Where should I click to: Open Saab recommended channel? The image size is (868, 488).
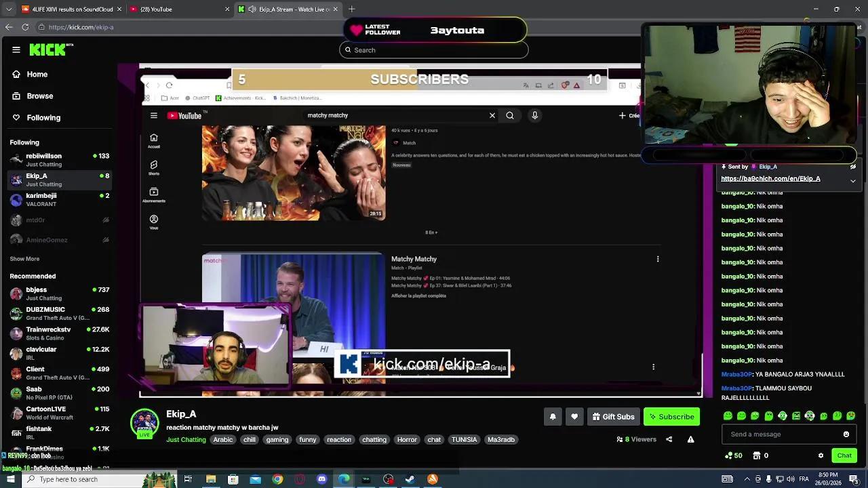[60, 393]
